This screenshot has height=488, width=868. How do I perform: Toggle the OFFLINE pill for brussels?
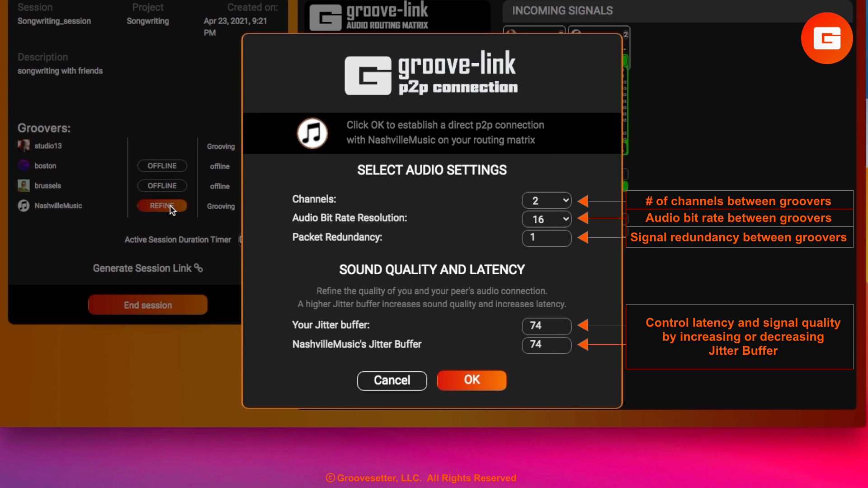(x=162, y=186)
